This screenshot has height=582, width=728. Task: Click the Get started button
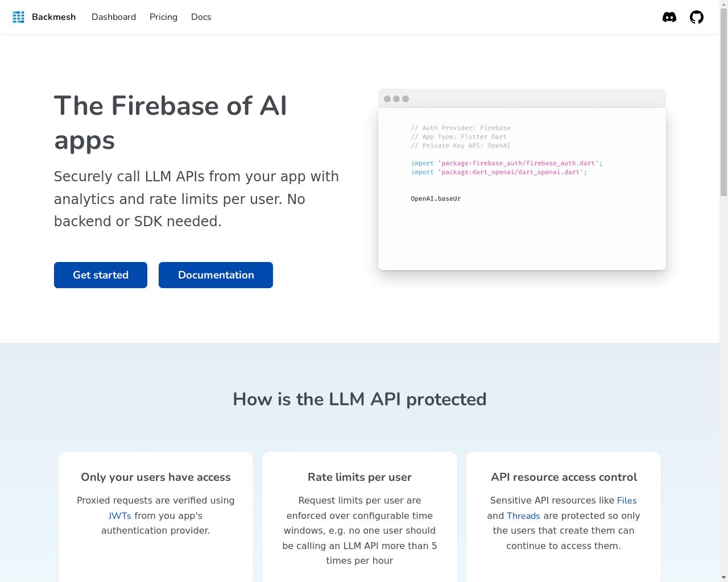click(x=101, y=275)
